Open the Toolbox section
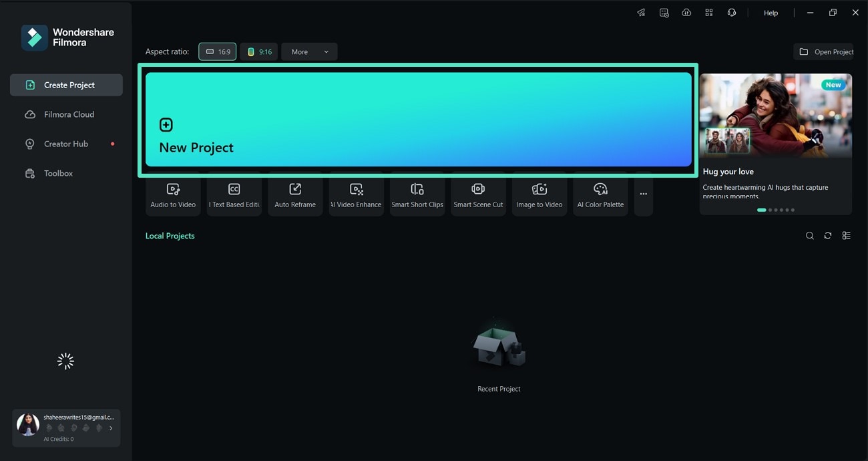868x461 pixels. click(x=66, y=173)
